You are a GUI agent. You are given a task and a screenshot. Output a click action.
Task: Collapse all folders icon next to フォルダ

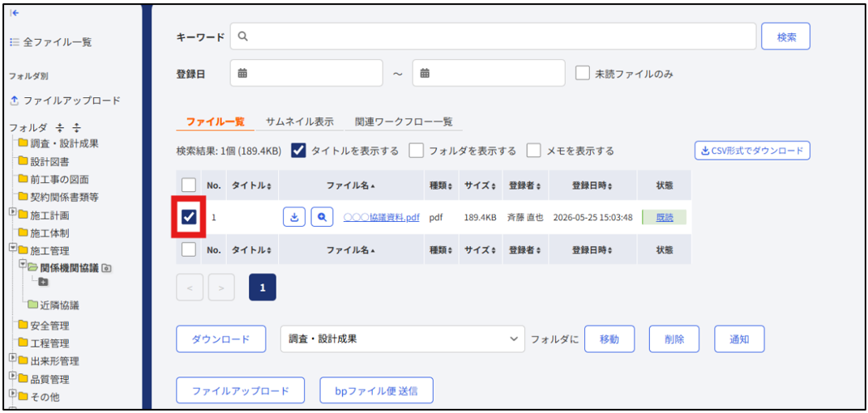pos(62,128)
